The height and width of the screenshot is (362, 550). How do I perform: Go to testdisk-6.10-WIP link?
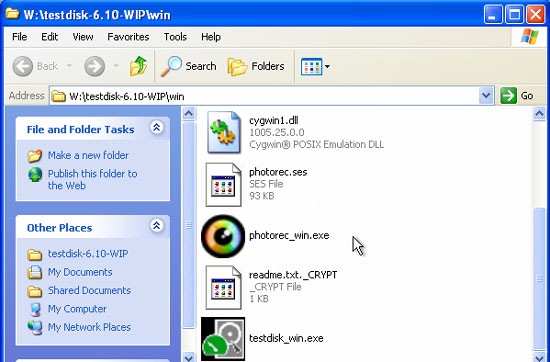[x=88, y=254]
